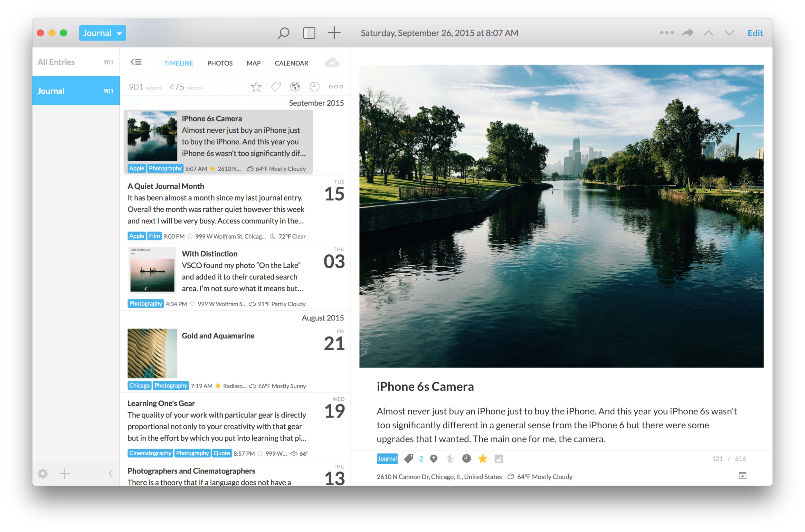Switch to the CALENDAR tab
This screenshot has width=805, height=532.
(x=291, y=63)
